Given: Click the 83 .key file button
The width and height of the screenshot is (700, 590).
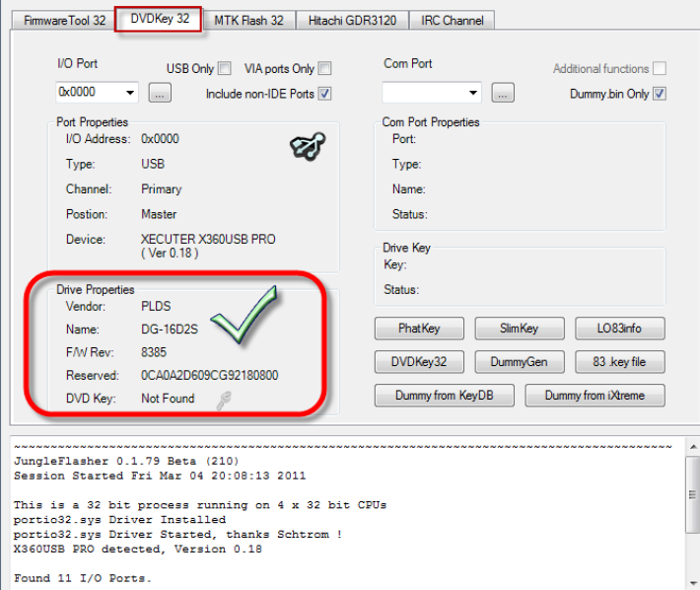Looking at the screenshot, I should pos(619,362).
